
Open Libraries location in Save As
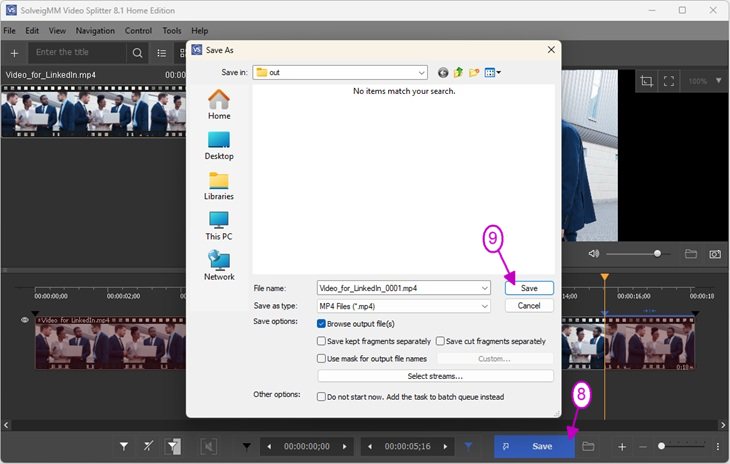click(219, 186)
